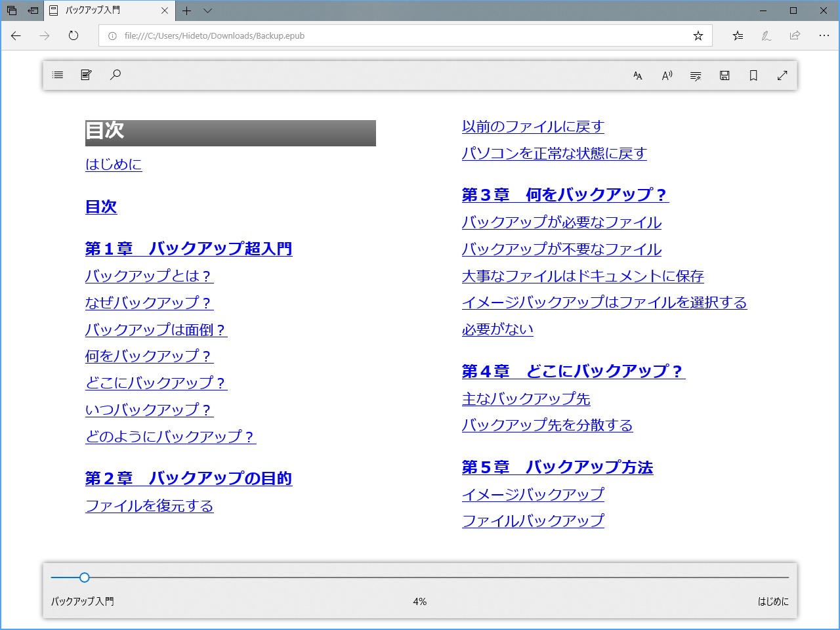Open the はじめに chapter link
This screenshot has width=840, height=630.
(x=114, y=165)
